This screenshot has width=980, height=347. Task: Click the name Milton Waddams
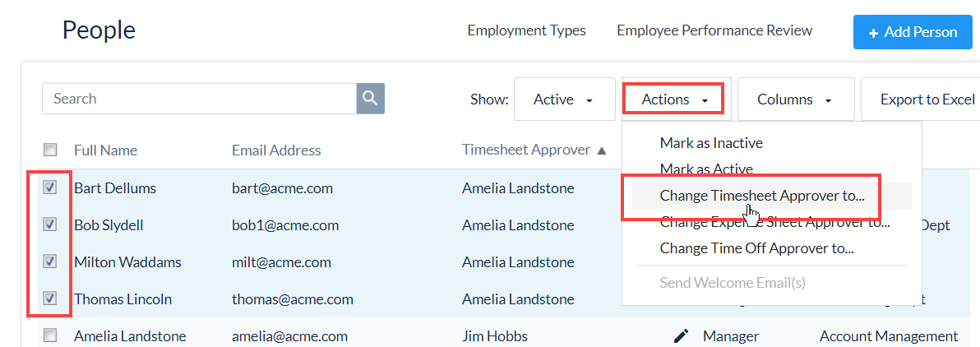[127, 261]
